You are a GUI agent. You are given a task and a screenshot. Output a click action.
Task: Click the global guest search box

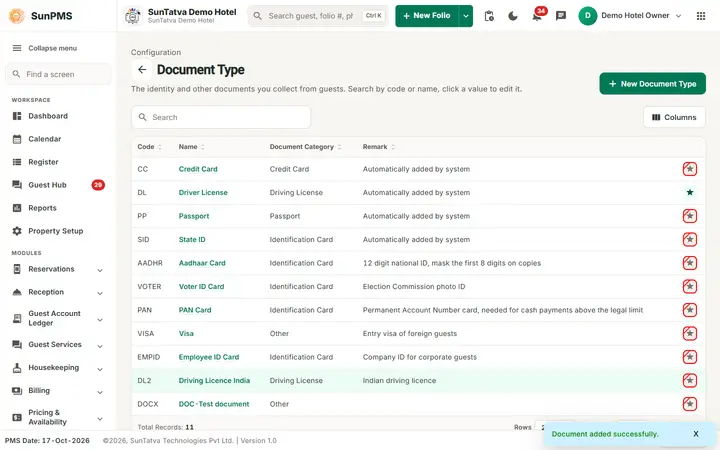coord(318,16)
